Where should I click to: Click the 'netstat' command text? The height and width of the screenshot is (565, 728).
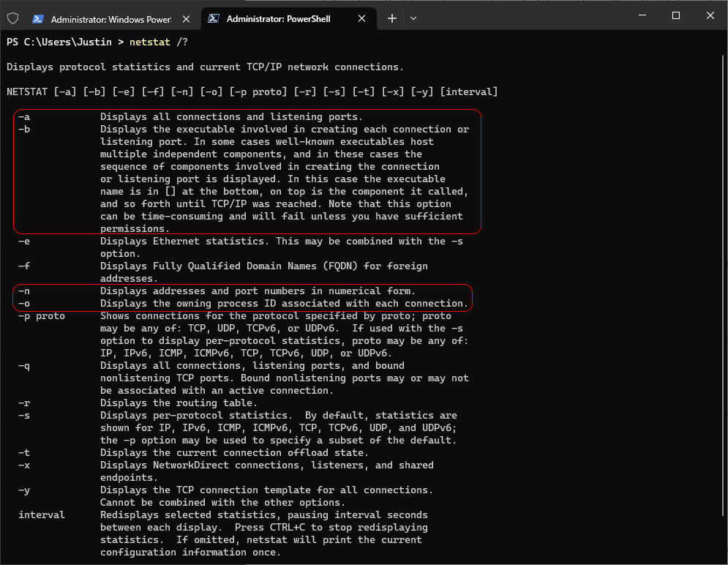click(x=150, y=42)
